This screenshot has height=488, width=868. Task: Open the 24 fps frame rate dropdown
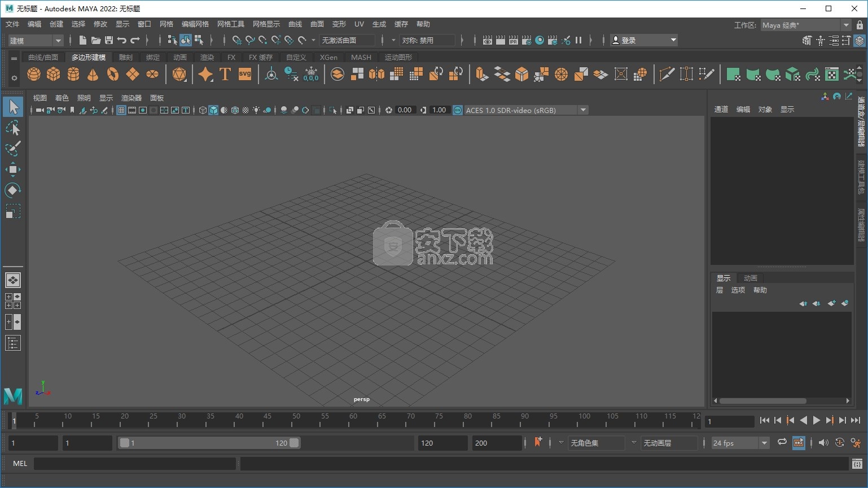740,443
